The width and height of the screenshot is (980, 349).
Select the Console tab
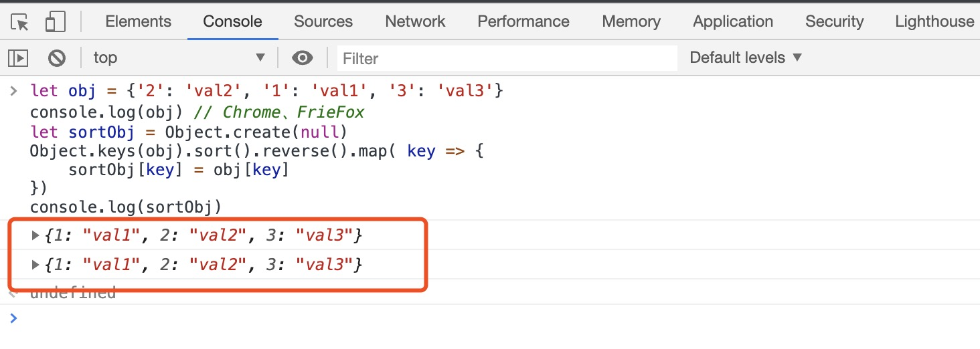[232, 21]
